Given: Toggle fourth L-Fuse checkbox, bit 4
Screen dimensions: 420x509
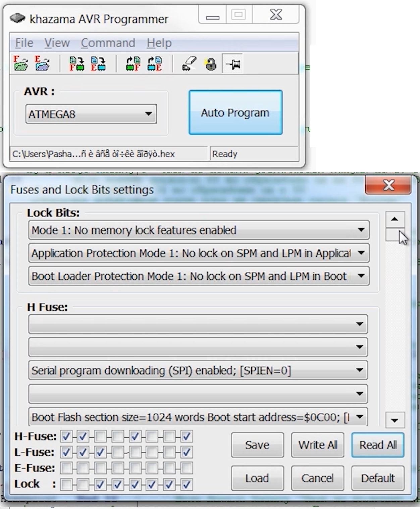Looking at the screenshot, I should (118, 452).
